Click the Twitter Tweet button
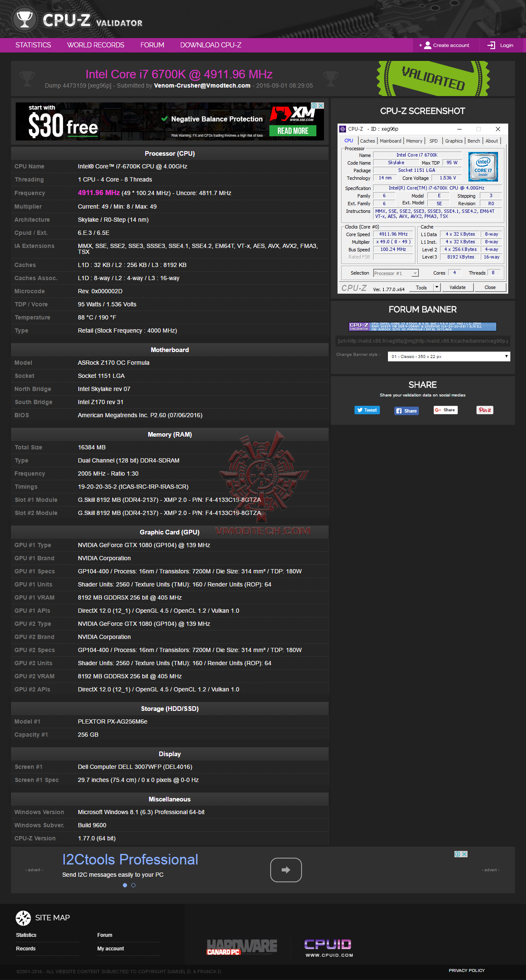526x980 pixels. pyautogui.click(x=367, y=410)
